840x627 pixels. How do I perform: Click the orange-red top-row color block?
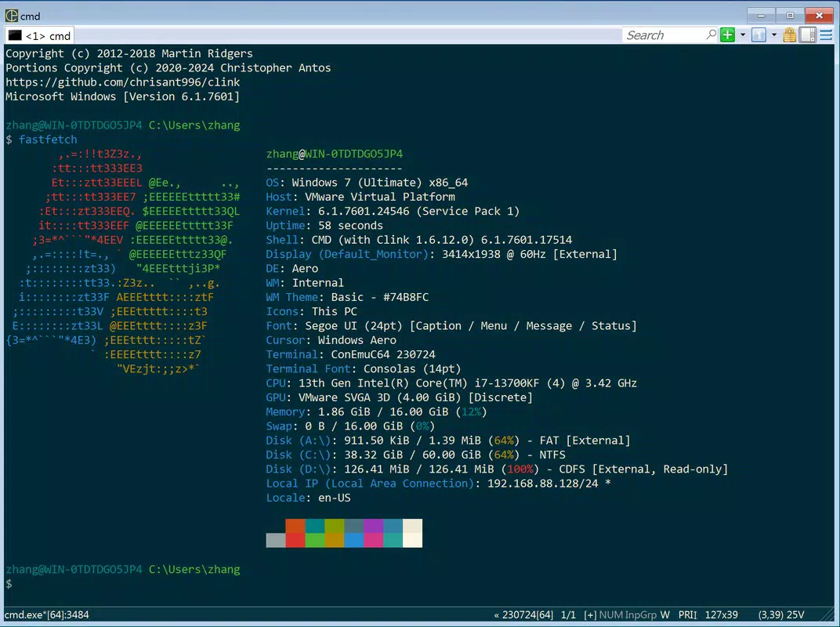click(x=295, y=526)
